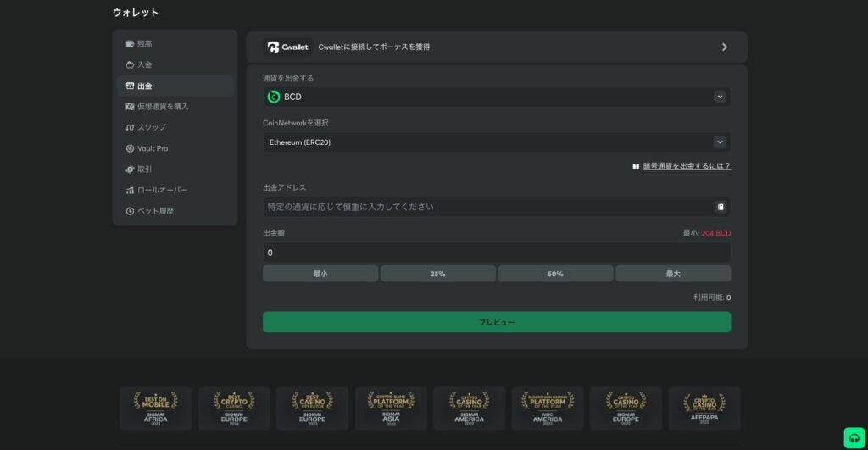Open the BCD currency dropdown
Viewport: 868px width, 450px height.
tap(497, 97)
